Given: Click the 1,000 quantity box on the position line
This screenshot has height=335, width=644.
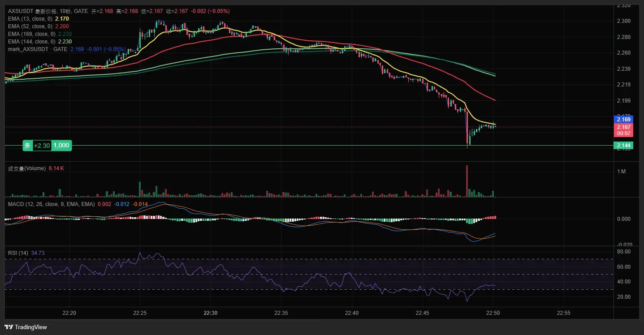Looking at the screenshot, I should point(61,146).
